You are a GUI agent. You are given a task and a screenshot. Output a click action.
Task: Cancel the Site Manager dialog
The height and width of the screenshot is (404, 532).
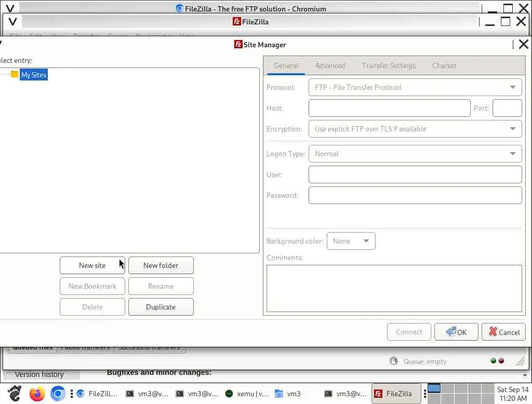click(x=503, y=332)
